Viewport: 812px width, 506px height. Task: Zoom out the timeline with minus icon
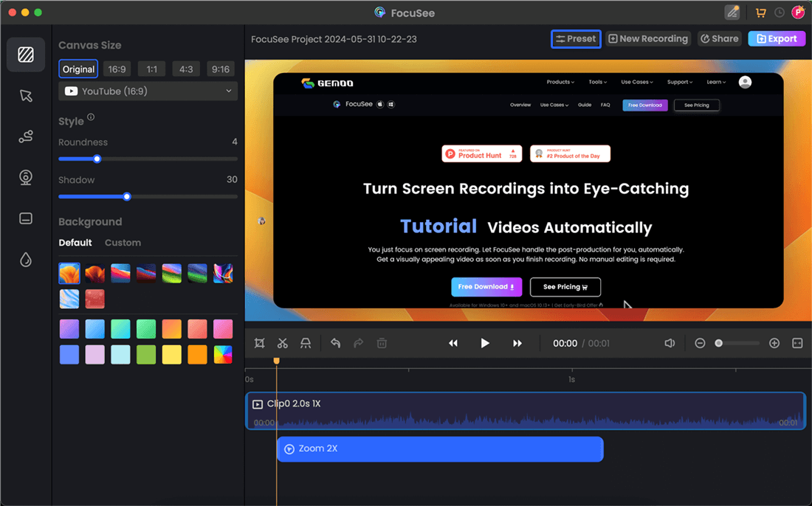700,343
